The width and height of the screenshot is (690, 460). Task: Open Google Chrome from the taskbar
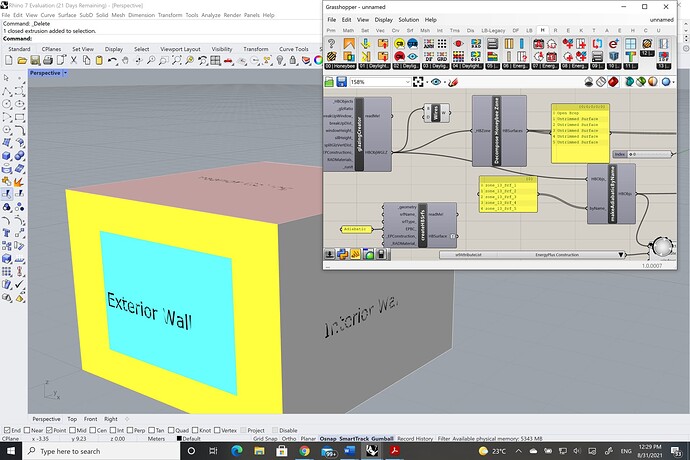(x=304, y=451)
